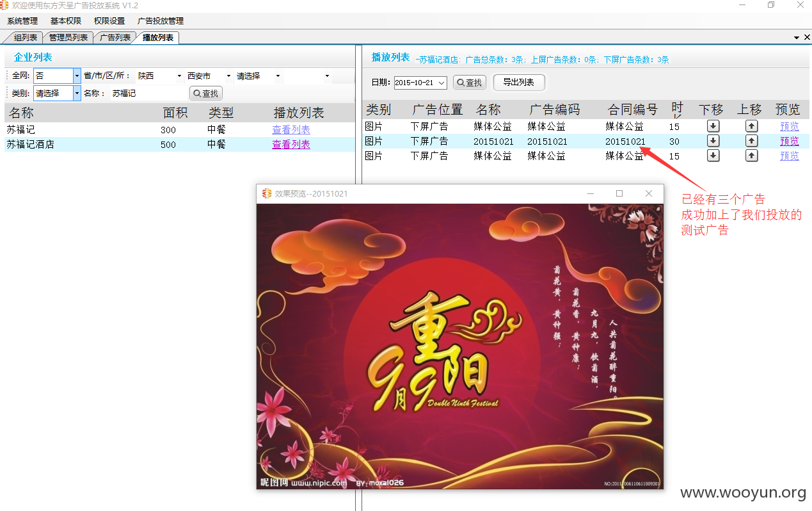812x511 pixels.
Task: Click 预览 link in first 媒体公益 row
Action: click(x=790, y=126)
